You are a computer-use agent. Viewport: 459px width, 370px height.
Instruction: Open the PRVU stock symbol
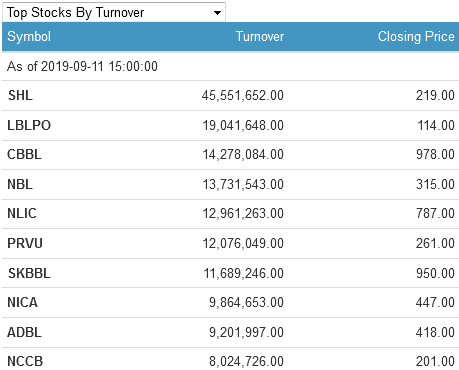(x=25, y=243)
